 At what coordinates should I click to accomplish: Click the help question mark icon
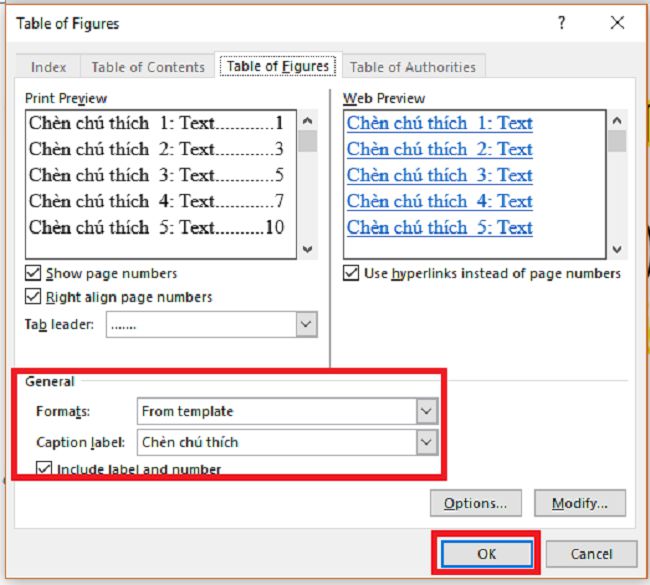(x=562, y=23)
